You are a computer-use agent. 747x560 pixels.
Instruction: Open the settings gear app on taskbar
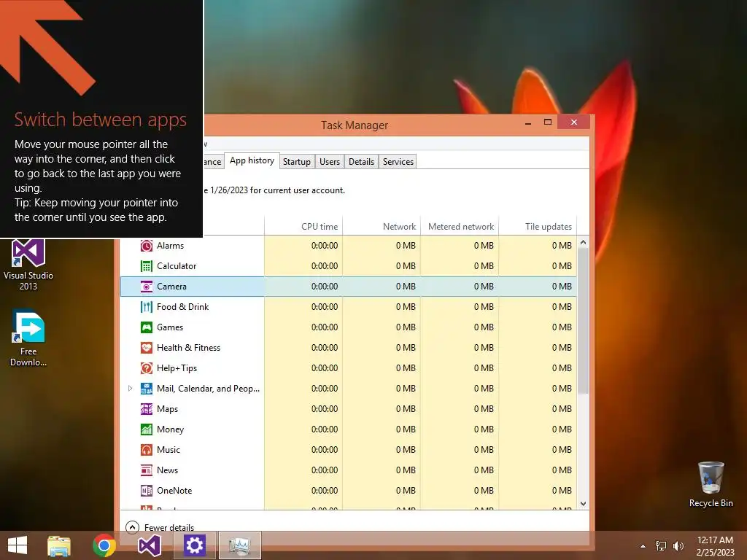[194, 545]
